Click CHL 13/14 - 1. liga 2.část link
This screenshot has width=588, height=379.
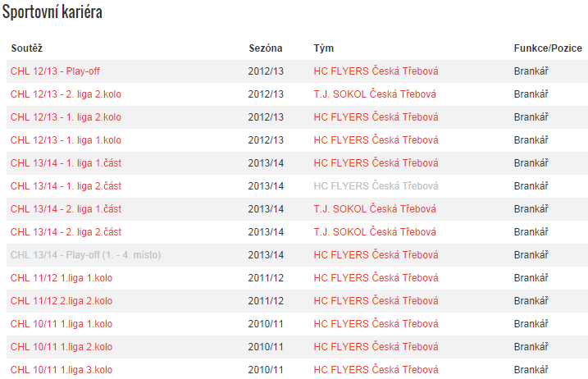66,186
